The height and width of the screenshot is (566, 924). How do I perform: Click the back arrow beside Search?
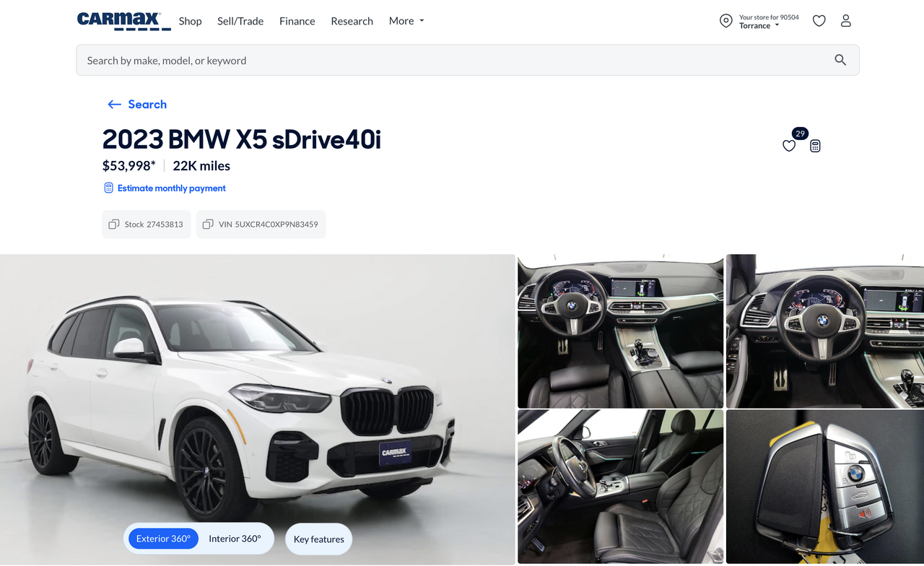tap(114, 104)
